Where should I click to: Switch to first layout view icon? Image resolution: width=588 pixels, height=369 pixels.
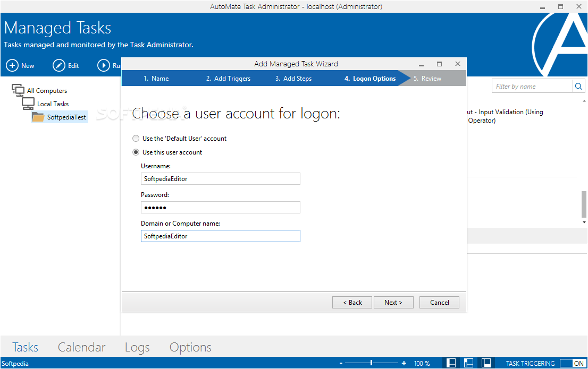pos(451,363)
